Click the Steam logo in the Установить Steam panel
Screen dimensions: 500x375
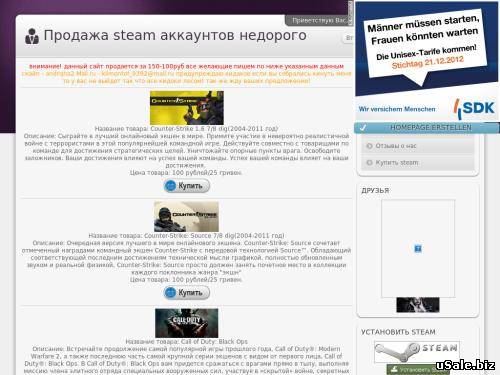click(x=417, y=352)
